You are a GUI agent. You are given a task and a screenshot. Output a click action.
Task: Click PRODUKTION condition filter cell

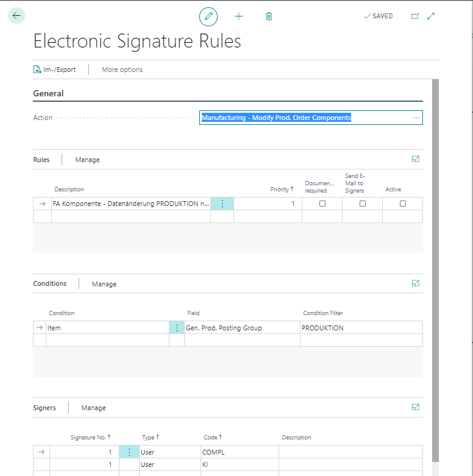(x=361, y=328)
